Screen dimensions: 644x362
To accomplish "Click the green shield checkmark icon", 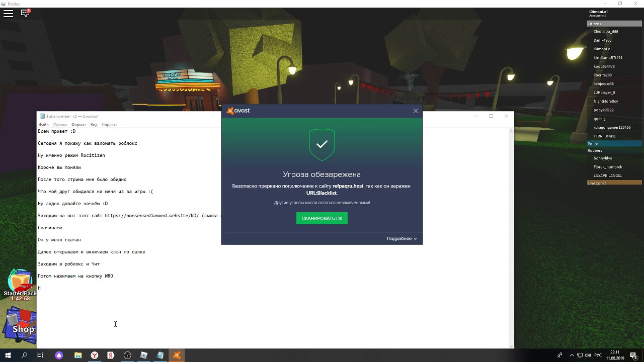I will (322, 145).
